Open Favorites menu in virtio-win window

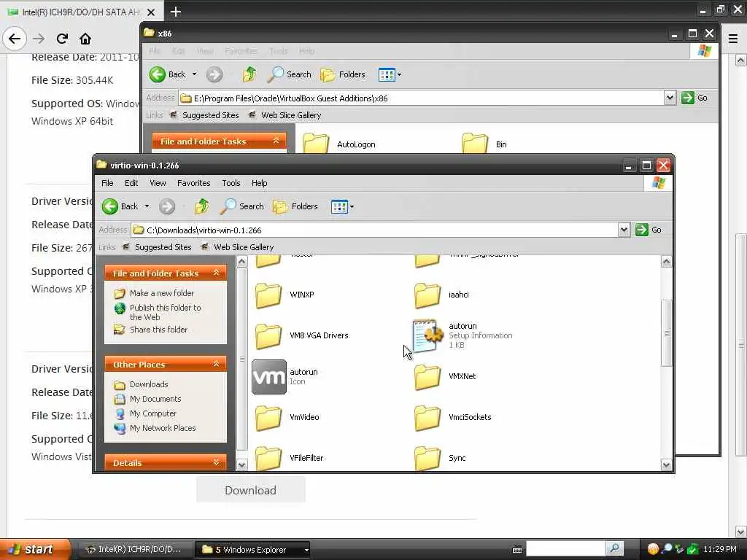(193, 183)
